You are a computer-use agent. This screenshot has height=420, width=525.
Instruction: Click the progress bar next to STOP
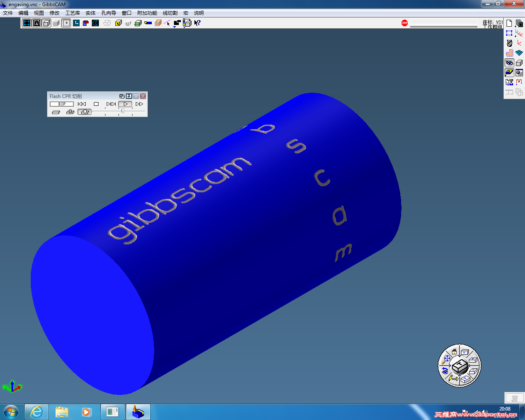click(444, 23)
